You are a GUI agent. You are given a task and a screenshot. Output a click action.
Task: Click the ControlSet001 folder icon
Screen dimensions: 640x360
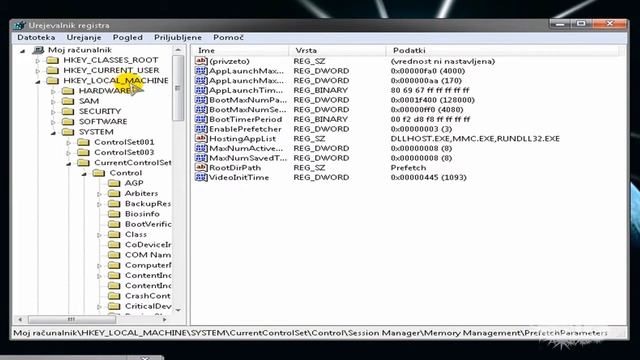point(83,142)
